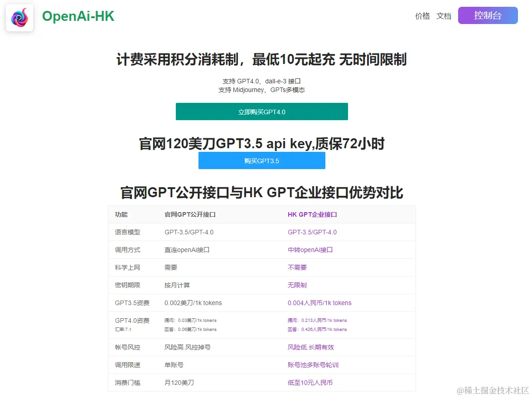Click the 密钥期限 row label
532x398 pixels.
[127, 285]
